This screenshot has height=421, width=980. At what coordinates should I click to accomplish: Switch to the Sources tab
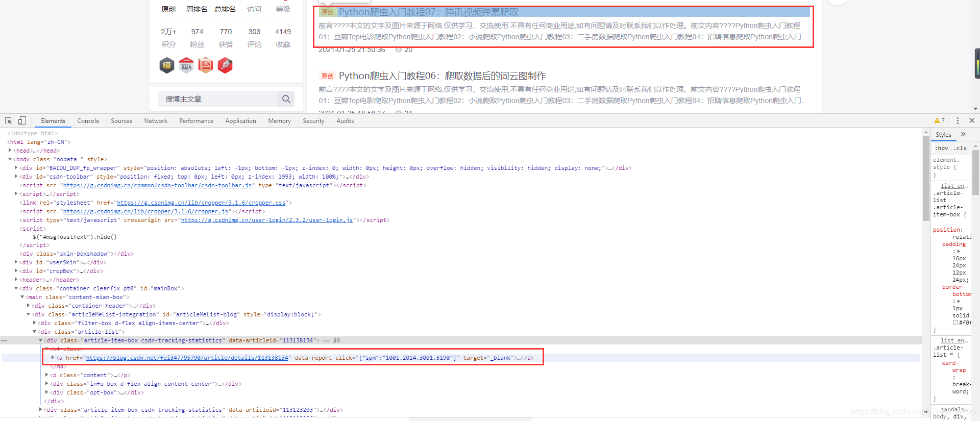coord(121,121)
